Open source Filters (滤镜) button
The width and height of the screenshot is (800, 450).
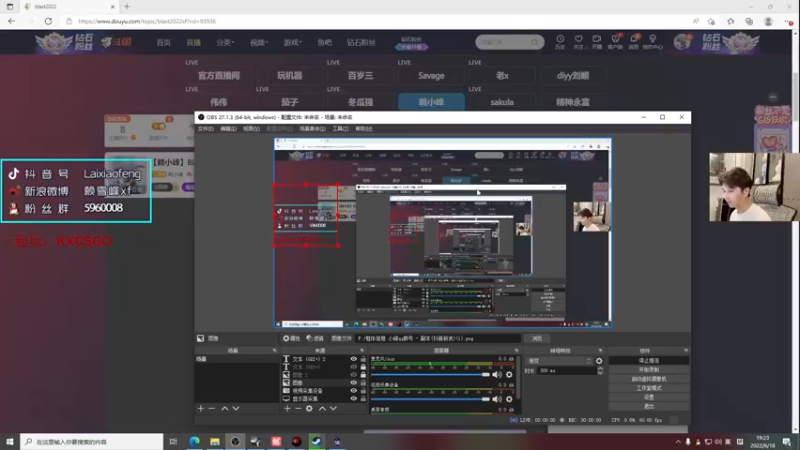(315, 338)
